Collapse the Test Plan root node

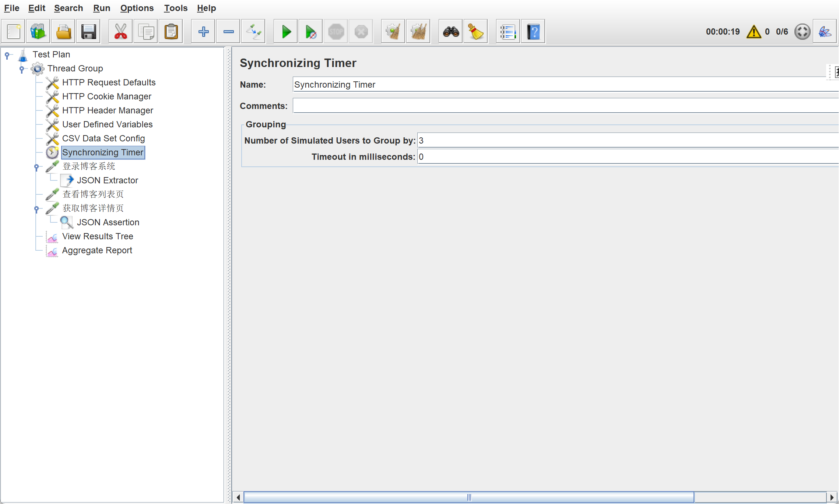coord(7,55)
